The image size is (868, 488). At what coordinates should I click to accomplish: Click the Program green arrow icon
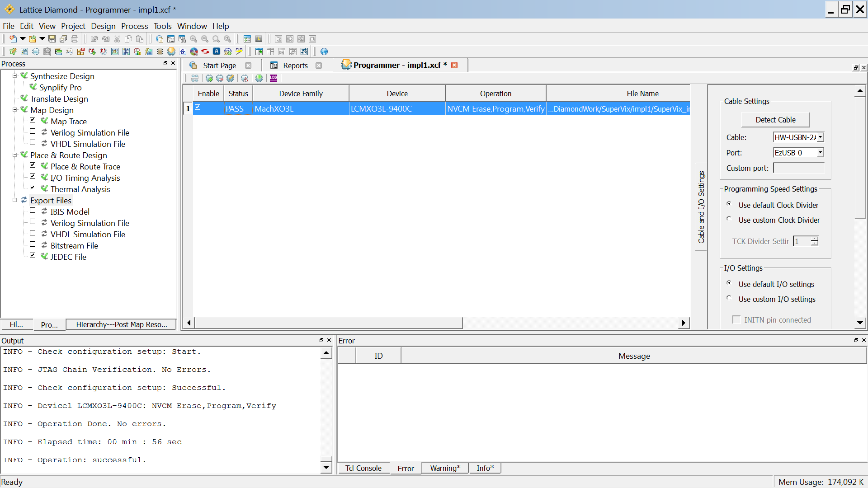259,78
